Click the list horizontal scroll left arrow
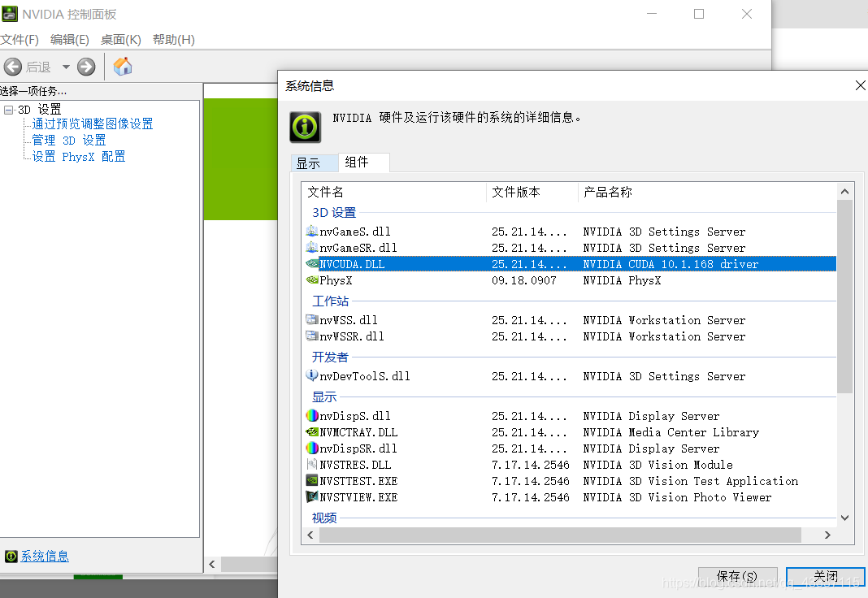Viewport: 868px width, 598px height. (x=310, y=535)
